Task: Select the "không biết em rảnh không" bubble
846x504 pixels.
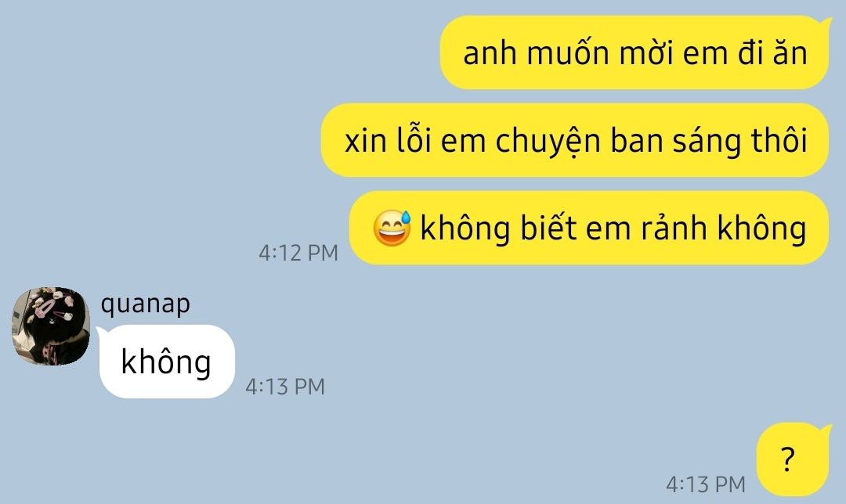Action: (588, 228)
